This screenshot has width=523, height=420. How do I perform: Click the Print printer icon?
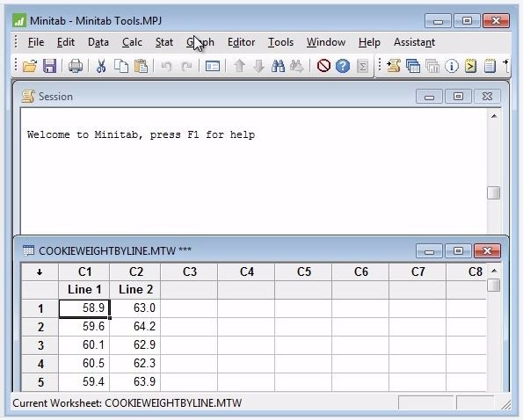pos(76,66)
